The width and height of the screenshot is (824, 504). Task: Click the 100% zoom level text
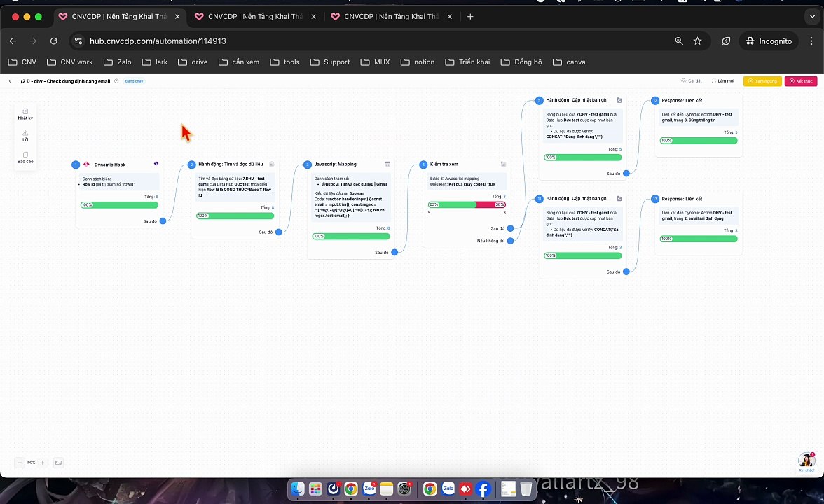click(x=31, y=463)
